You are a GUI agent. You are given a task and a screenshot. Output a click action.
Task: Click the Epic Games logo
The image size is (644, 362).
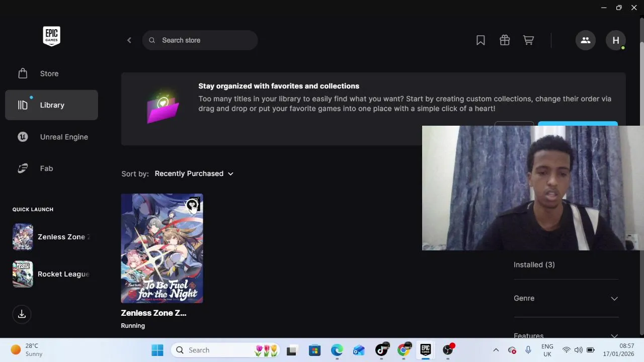pos(51,36)
